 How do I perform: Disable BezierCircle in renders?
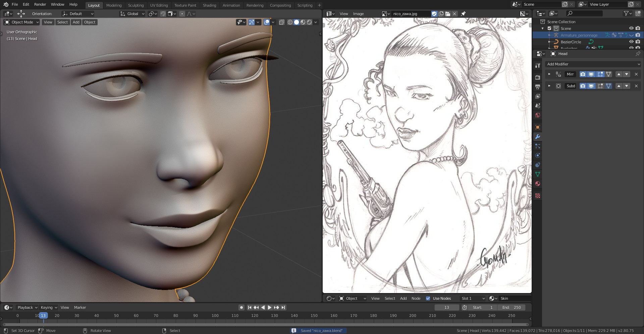tap(638, 42)
